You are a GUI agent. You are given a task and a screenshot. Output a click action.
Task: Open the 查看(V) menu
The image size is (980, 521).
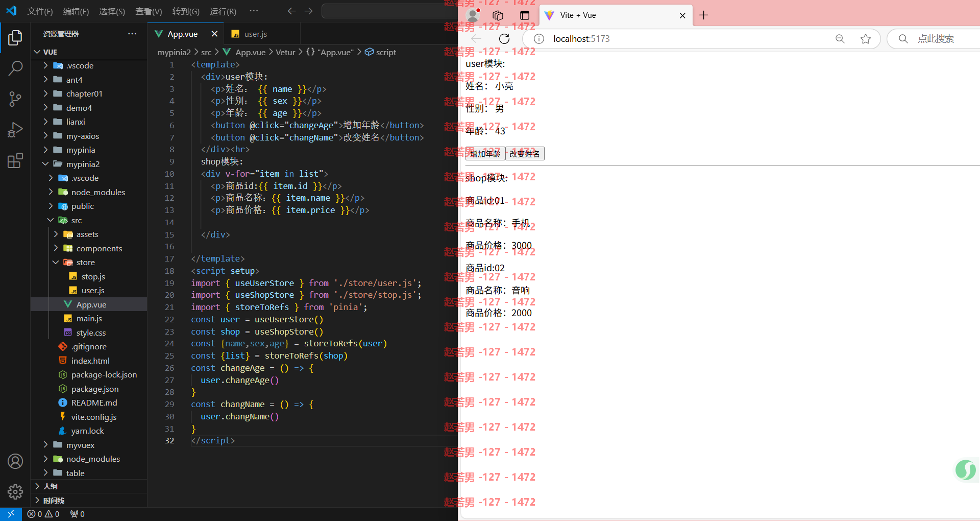149,11
